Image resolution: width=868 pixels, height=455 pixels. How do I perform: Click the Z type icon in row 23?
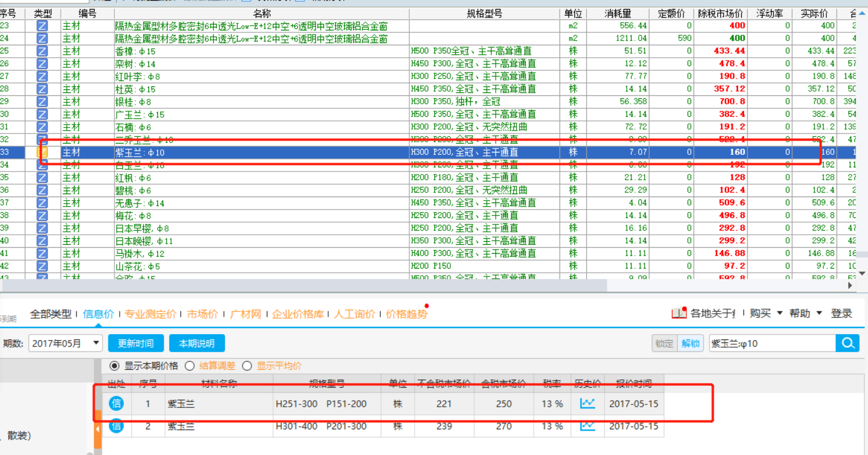42,26
